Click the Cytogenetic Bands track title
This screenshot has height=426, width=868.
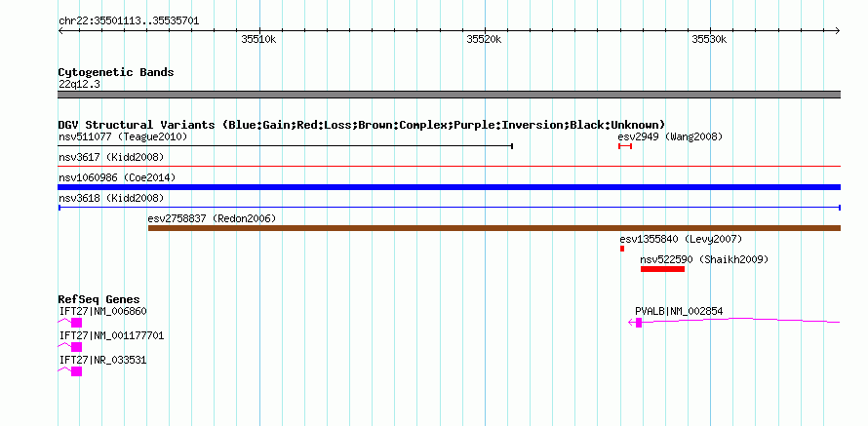(116, 72)
